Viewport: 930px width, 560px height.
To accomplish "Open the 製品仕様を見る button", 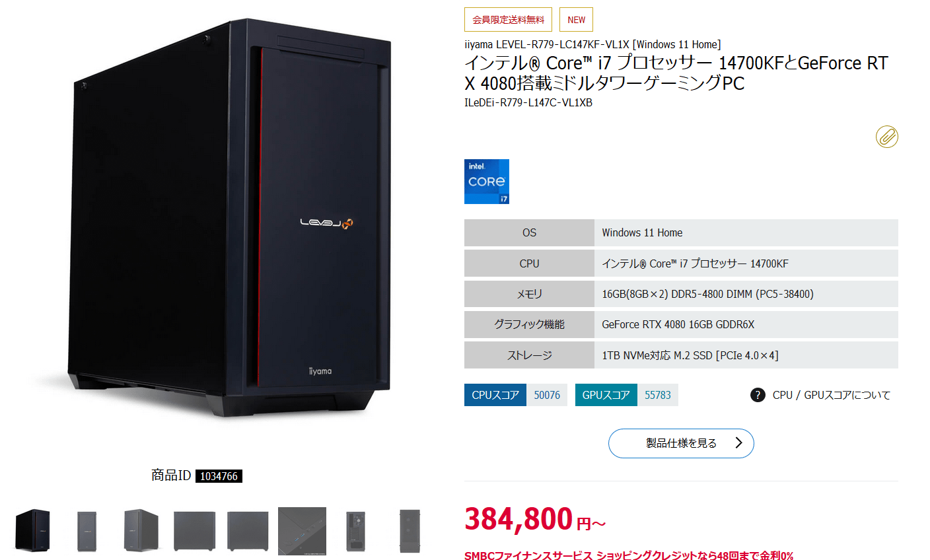I will [x=681, y=443].
